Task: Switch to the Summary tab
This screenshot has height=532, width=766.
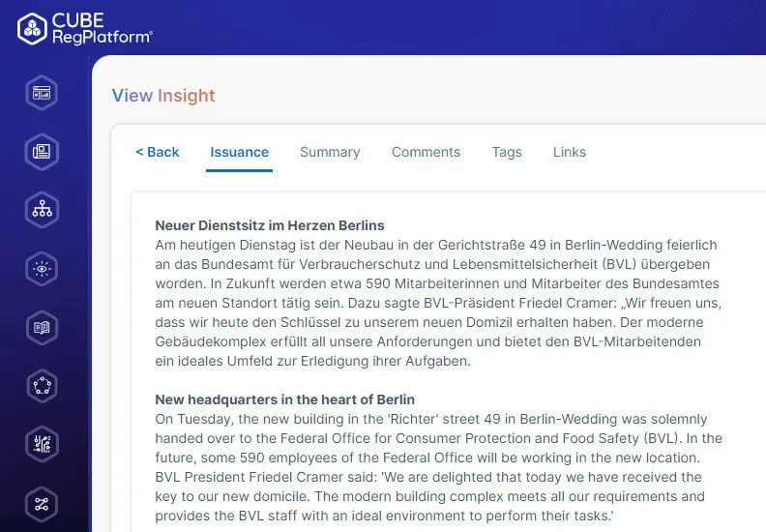Action: point(330,152)
